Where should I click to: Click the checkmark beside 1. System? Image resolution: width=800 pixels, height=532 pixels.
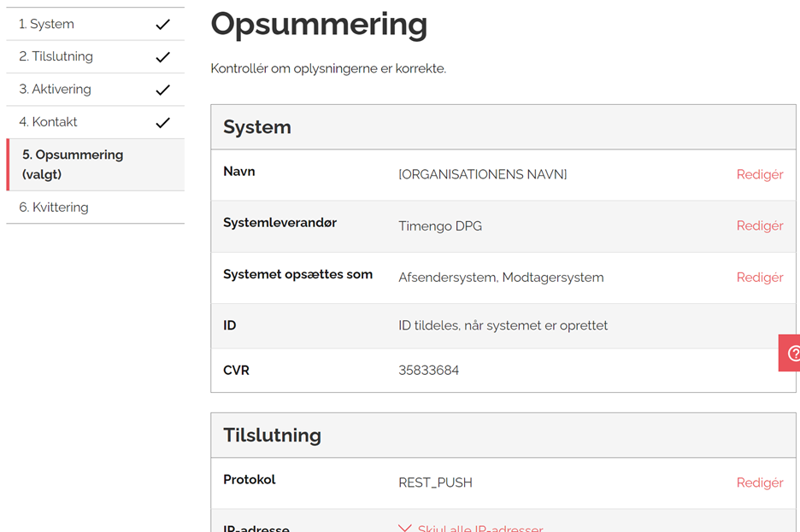[x=162, y=25]
